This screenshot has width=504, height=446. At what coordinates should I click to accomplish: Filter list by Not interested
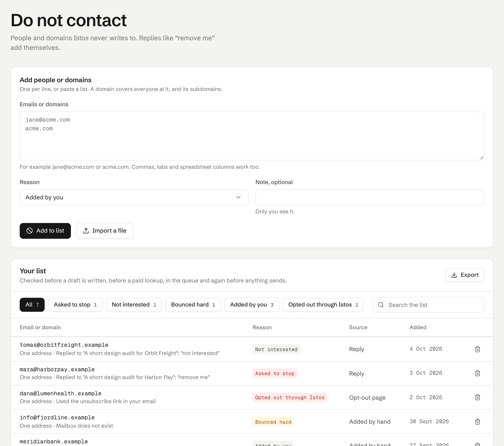click(x=134, y=305)
